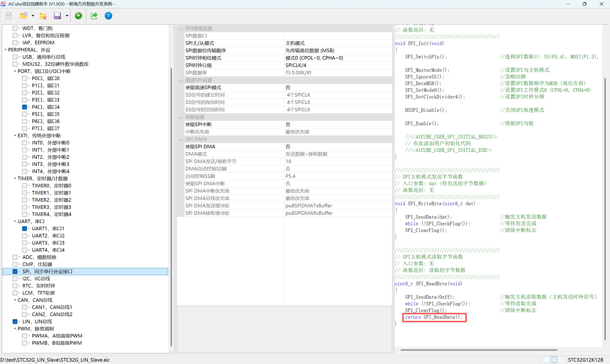The image size is (610, 364).
Task: Collapse the 中断设置 section
Action: coord(181,117)
